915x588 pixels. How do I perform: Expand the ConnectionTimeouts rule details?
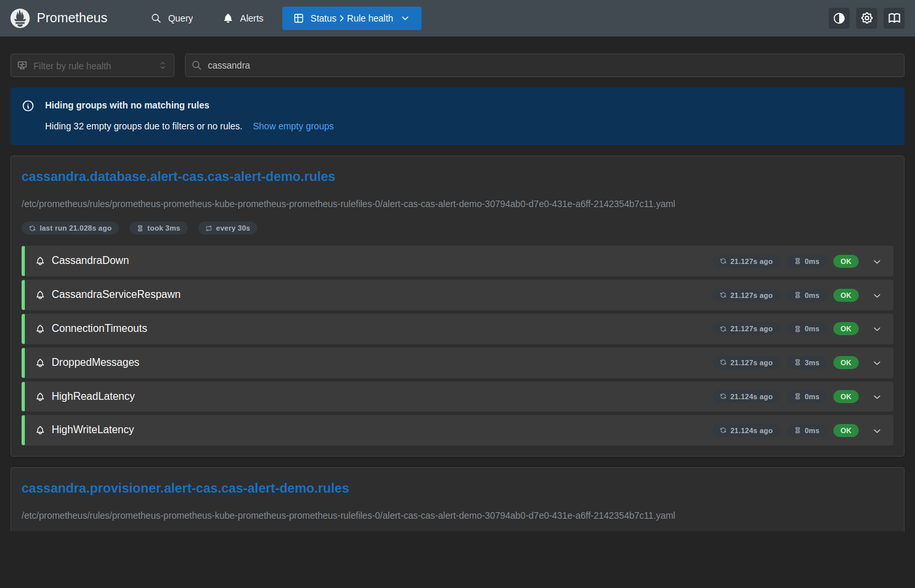[x=877, y=329]
